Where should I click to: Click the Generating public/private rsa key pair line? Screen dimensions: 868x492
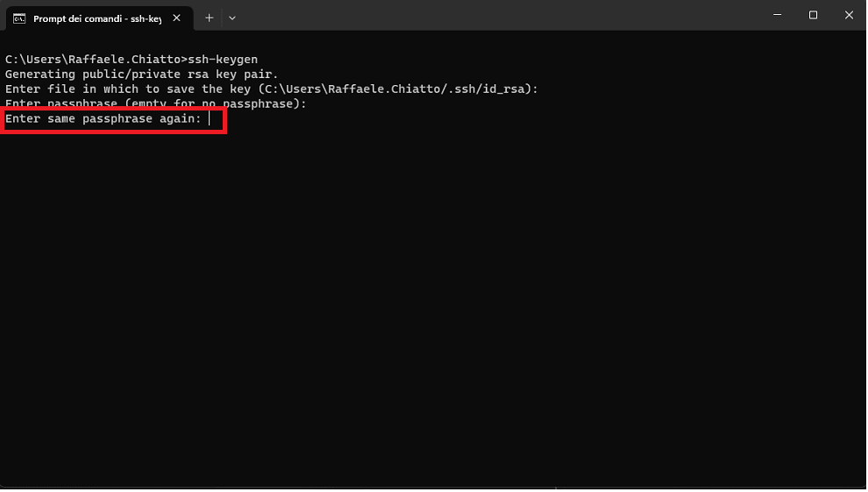click(x=142, y=75)
